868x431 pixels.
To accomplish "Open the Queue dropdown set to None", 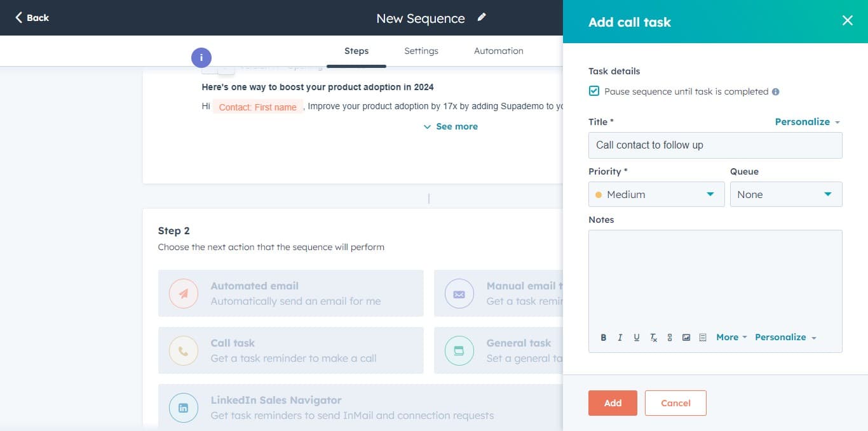I will (x=785, y=194).
